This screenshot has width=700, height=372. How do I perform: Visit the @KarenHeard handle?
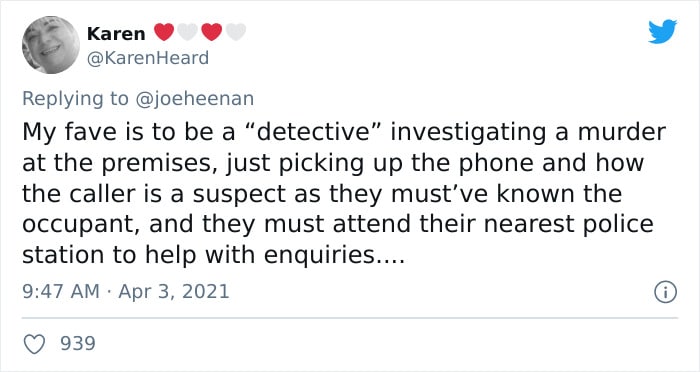(148, 58)
